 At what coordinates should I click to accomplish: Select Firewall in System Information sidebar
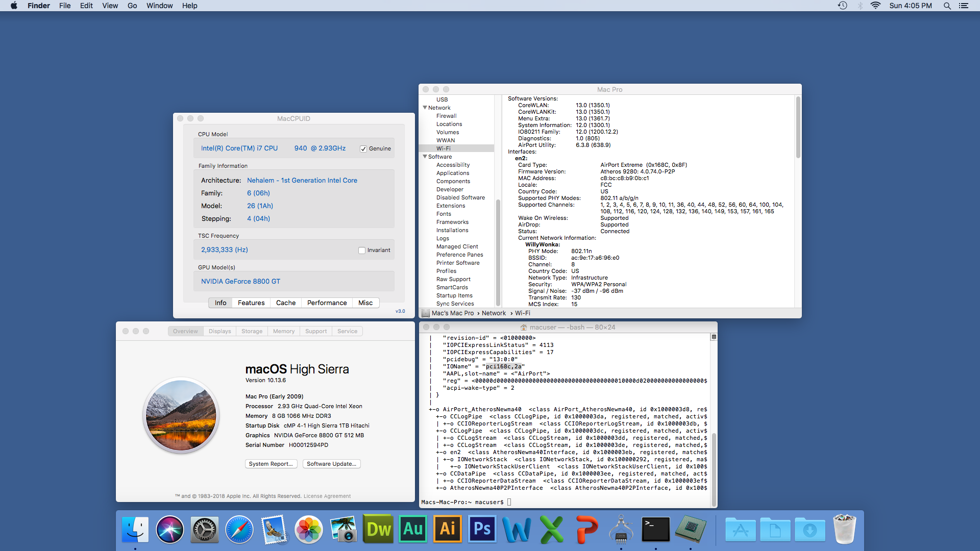[x=447, y=116]
